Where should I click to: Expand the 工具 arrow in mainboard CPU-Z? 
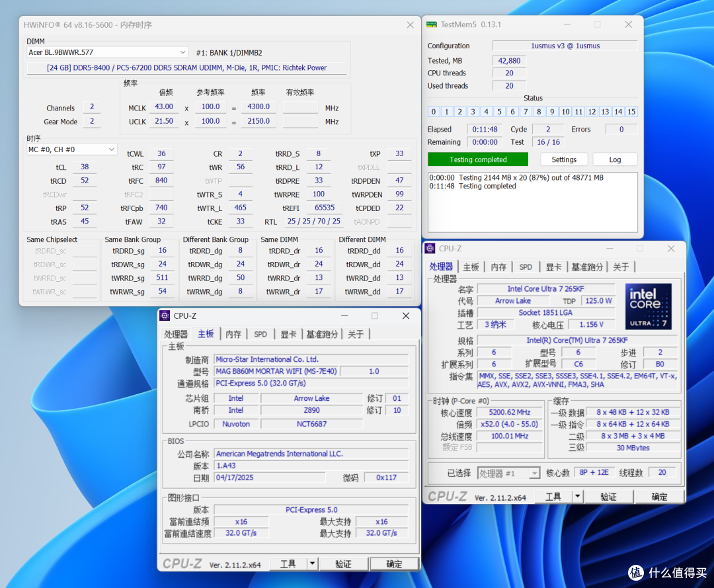(312, 564)
